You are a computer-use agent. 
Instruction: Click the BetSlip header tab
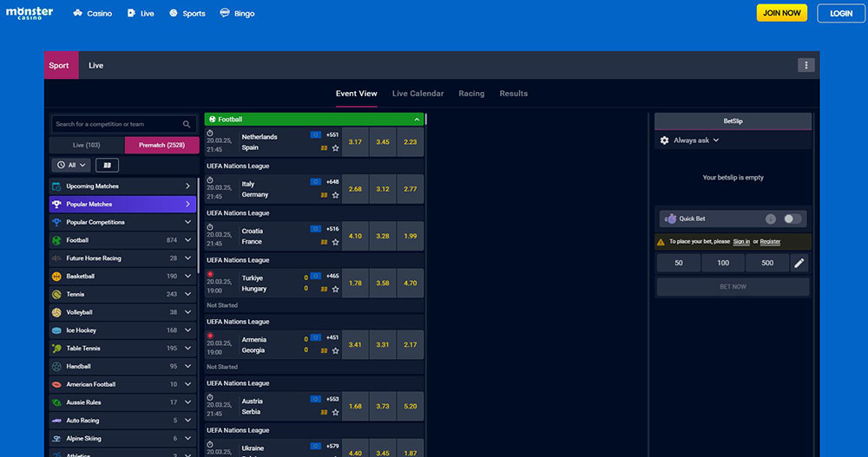click(x=733, y=121)
